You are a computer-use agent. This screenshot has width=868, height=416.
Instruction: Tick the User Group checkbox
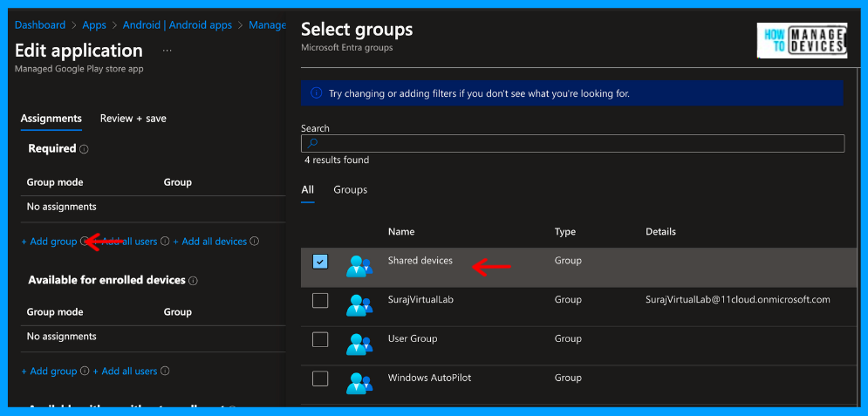tap(320, 339)
